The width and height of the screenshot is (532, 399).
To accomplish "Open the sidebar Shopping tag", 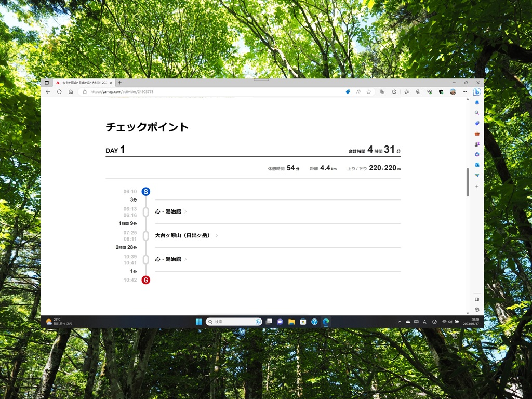I will 477,123.
